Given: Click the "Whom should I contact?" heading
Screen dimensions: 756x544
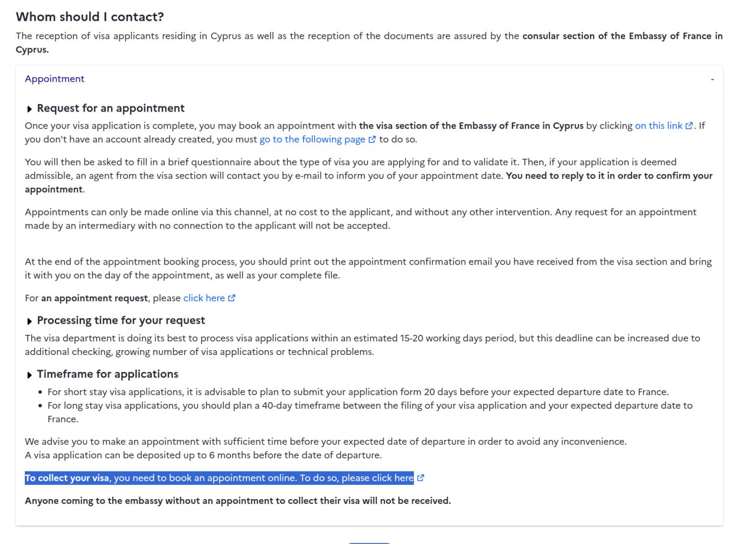Looking at the screenshot, I should coord(90,17).
